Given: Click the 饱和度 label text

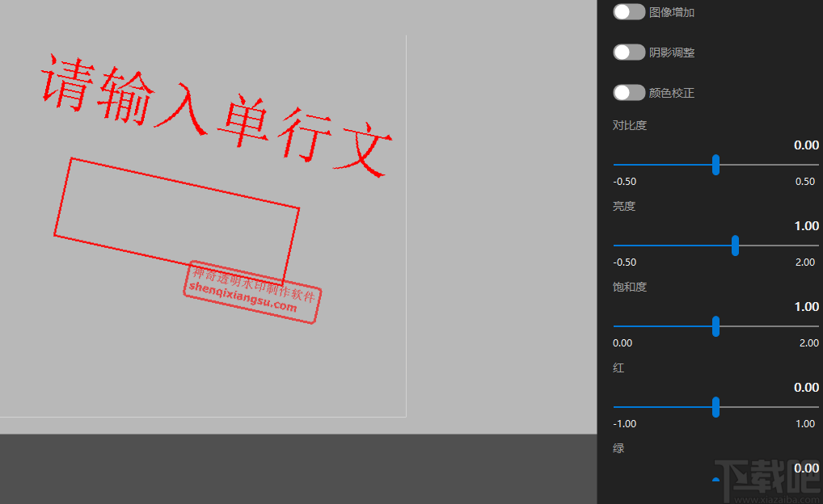Looking at the screenshot, I should coord(629,287).
